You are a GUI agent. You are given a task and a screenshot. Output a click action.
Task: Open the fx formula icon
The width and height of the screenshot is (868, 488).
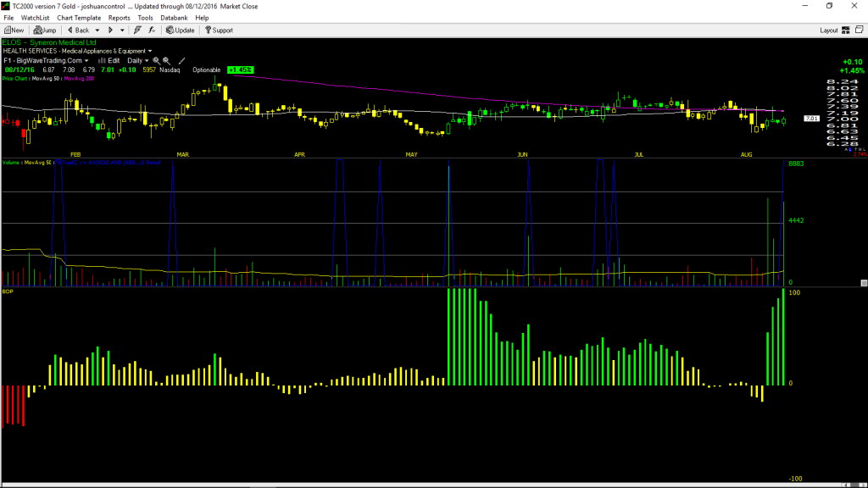tap(152, 30)
